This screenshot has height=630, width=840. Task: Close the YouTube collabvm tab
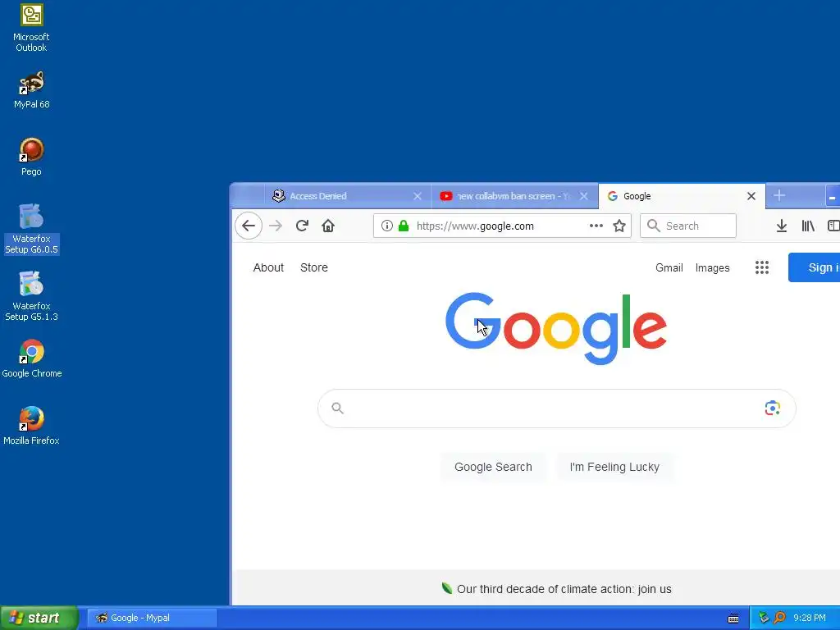coord(584,196)
